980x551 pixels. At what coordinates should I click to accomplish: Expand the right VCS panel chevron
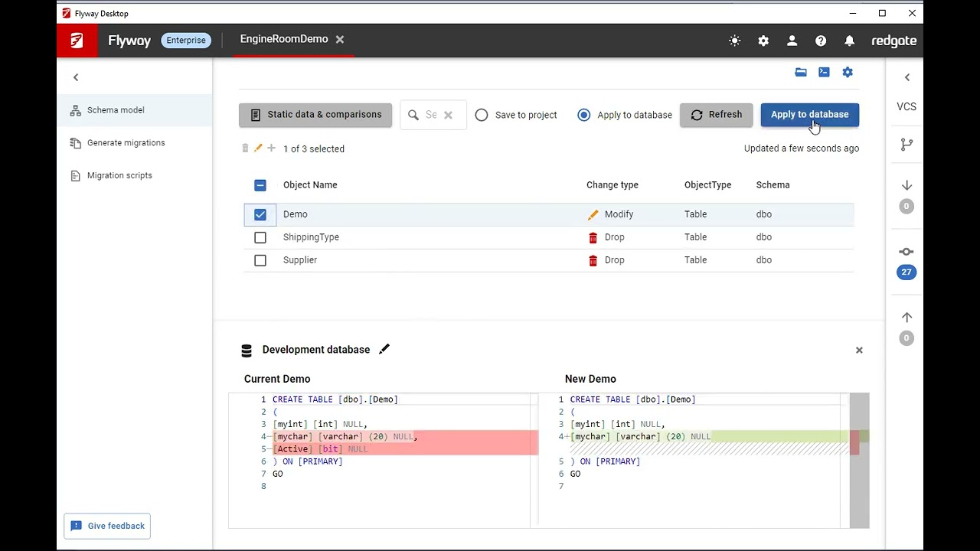click(x=907, y=77)
